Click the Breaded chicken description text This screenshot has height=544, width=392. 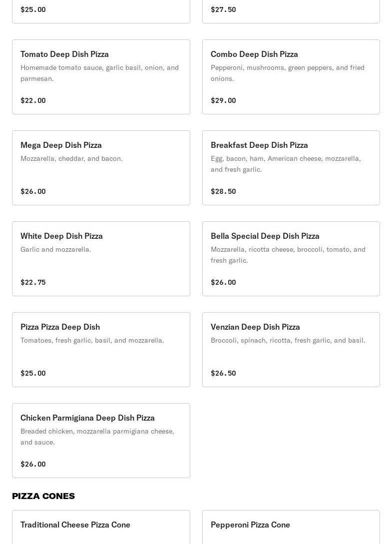(97, 436)
